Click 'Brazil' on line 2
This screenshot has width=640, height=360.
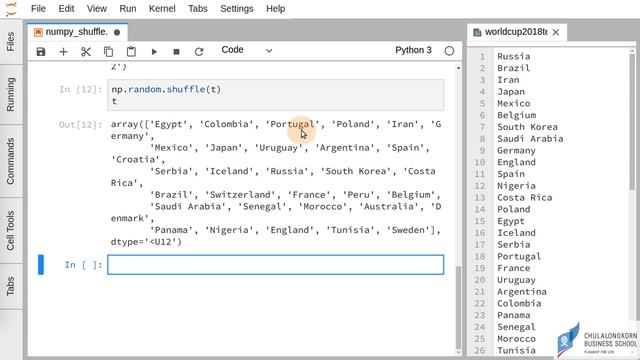[513, 68]
